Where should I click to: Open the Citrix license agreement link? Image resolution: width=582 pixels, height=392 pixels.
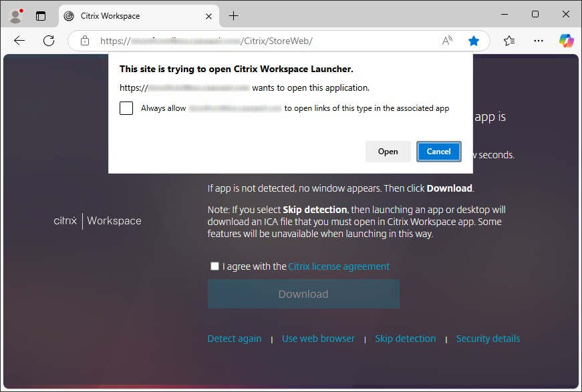coord(339,266)
